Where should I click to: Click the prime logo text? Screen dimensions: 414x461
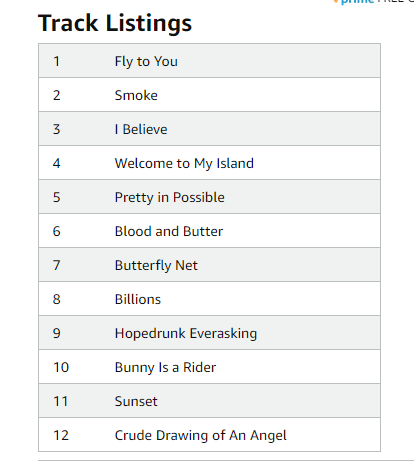tap(357, 2)
